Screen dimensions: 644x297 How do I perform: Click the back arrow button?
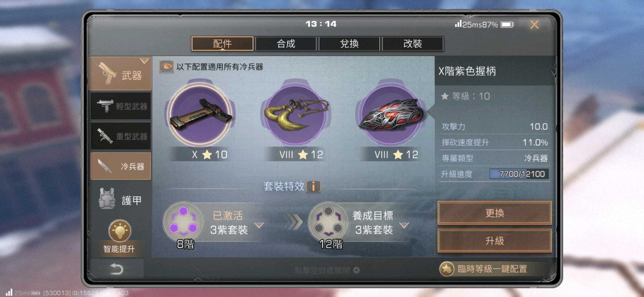pyautogui.click(x=116, y=269)
